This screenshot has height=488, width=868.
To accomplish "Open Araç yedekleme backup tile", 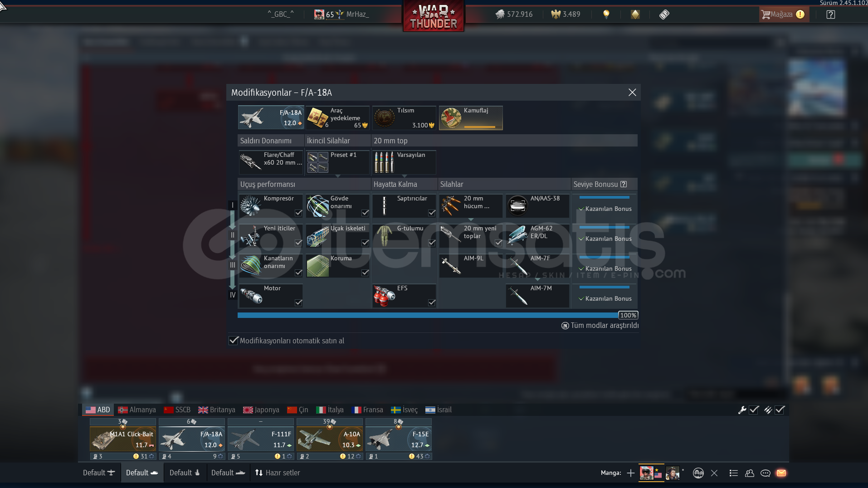I will point(337,117).
